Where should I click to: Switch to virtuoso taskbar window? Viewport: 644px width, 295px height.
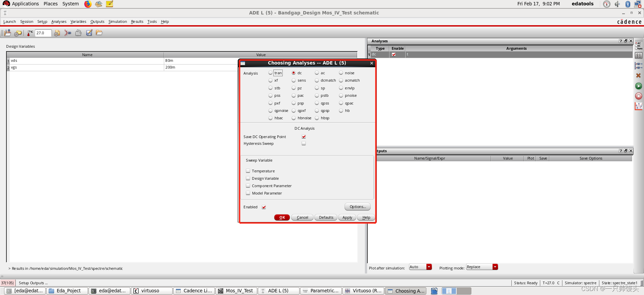coord(152,291)
